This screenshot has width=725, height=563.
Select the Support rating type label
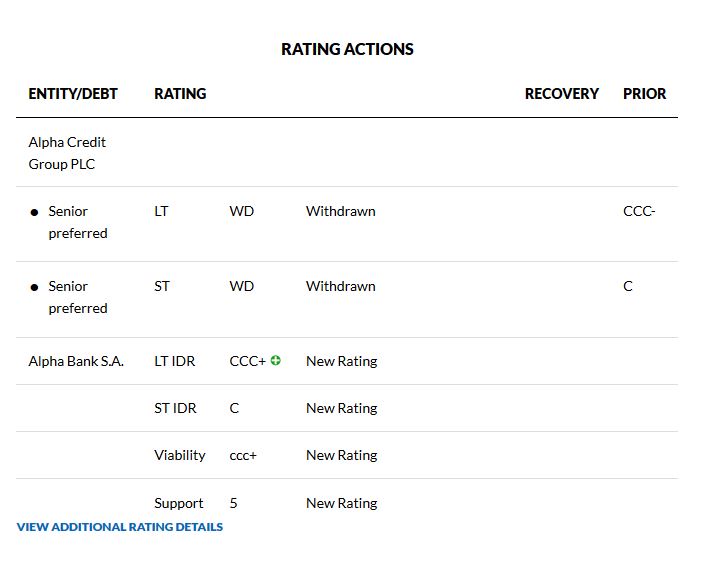pos(179,503)
